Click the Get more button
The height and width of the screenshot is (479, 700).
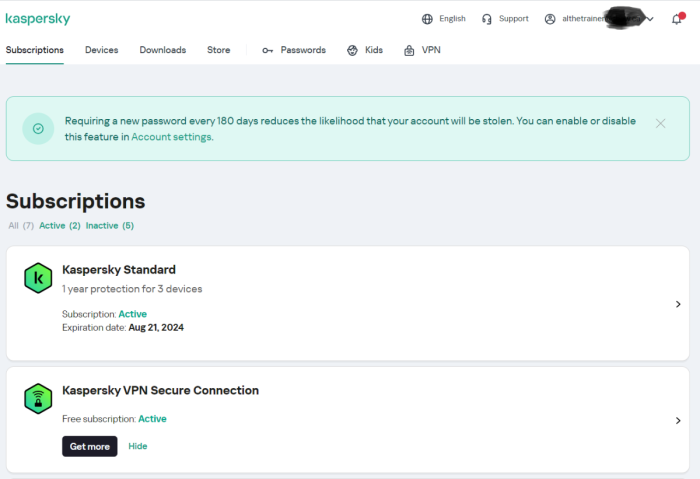[x=90, y=446]
